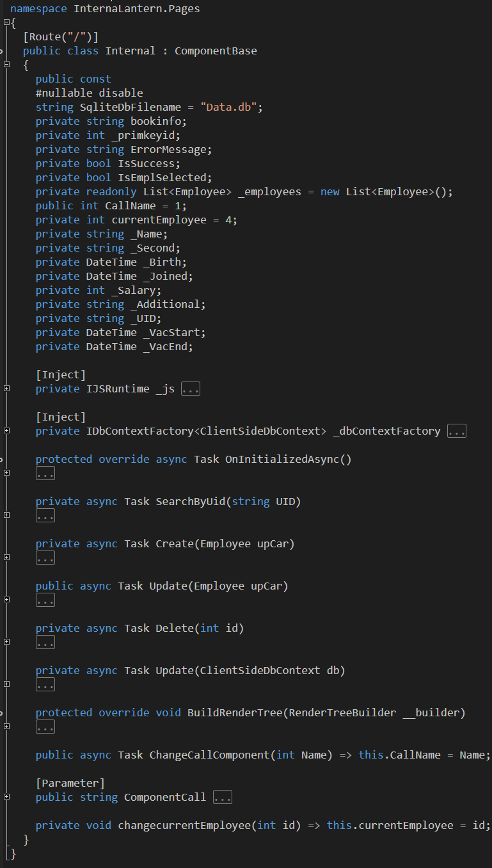492x868 pixels.
Task: Click ellipsis box under Update(Employee upCar)
Action: click(45, 600)
